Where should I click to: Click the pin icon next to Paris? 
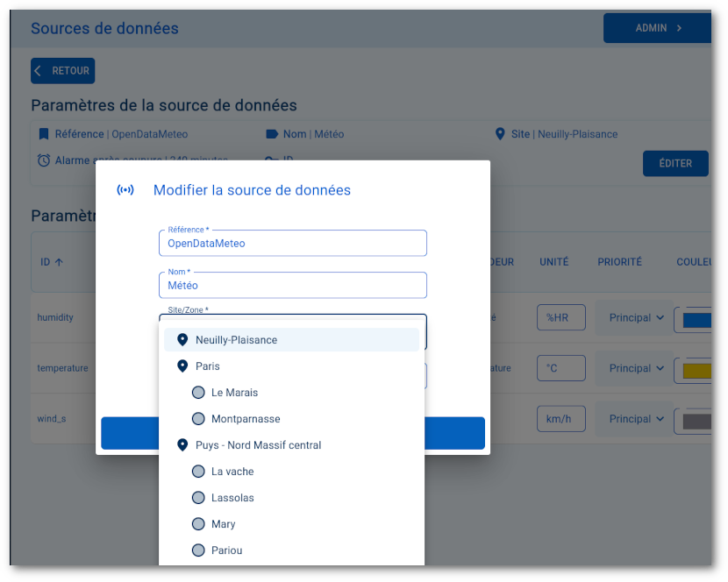(x=182, y=366)
